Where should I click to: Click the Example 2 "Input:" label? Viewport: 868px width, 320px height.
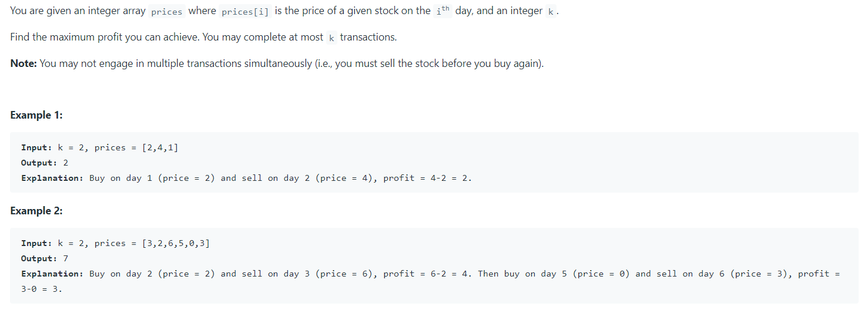[36, 243]
